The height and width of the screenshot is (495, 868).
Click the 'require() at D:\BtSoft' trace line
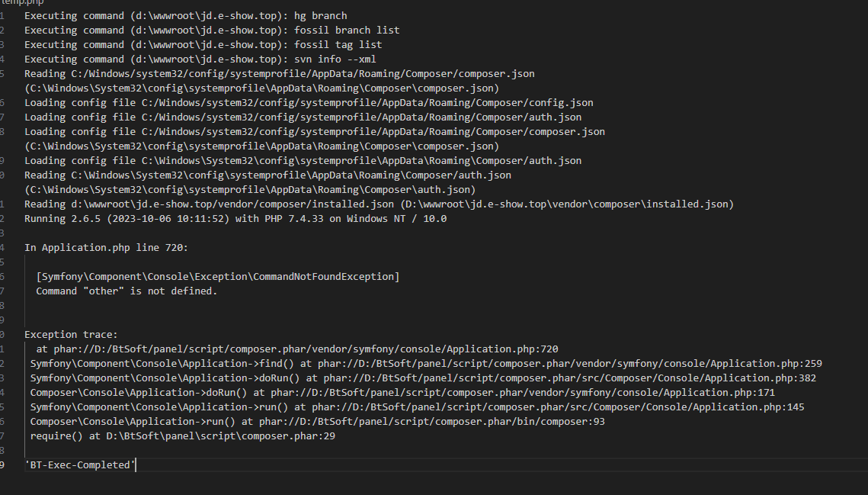[183, 436]
